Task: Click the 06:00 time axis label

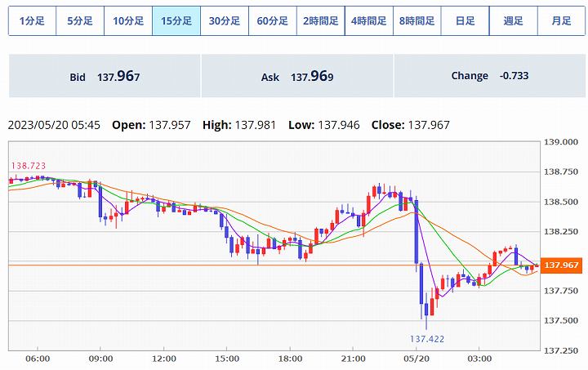Action: coord(38,359)
